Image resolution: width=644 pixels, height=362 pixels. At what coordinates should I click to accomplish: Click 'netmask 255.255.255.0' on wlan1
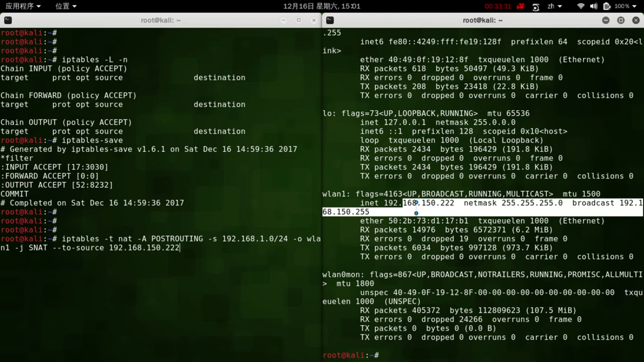tap(513, 203)
